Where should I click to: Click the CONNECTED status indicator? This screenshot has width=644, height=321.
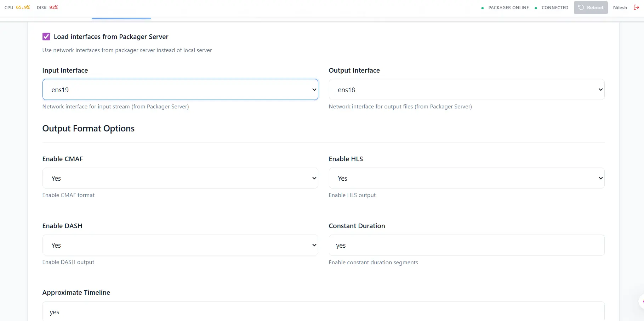(x=551, y=7)
